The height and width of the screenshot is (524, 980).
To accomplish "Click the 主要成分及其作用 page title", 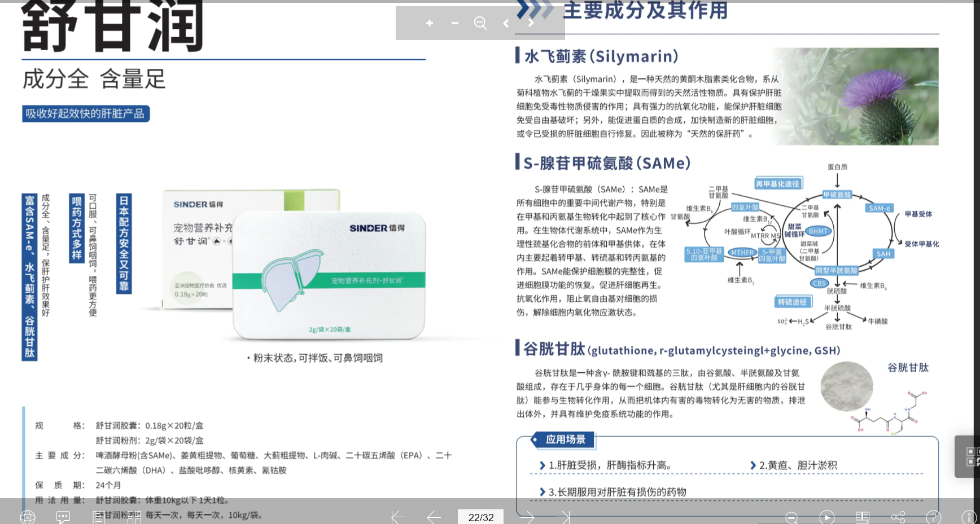I will tap(646, 10).
